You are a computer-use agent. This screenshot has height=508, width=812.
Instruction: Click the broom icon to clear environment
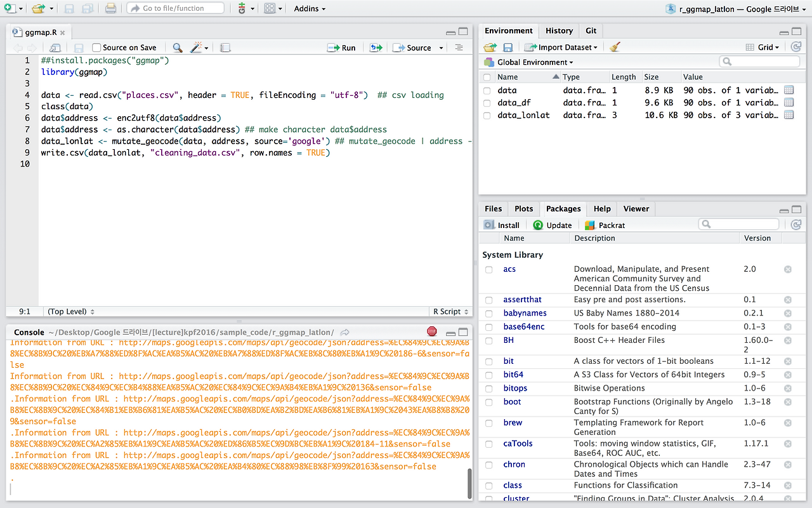[x=614, y=47]
